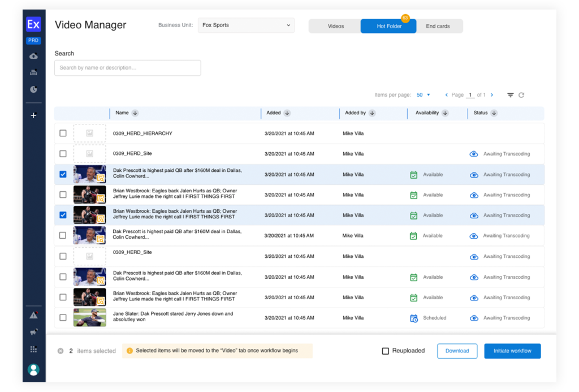Click the refresh icon above the table

[521, 95]
